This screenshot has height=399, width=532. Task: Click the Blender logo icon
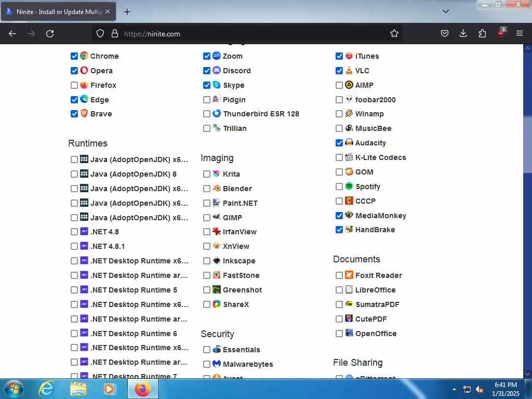(217, 188)
